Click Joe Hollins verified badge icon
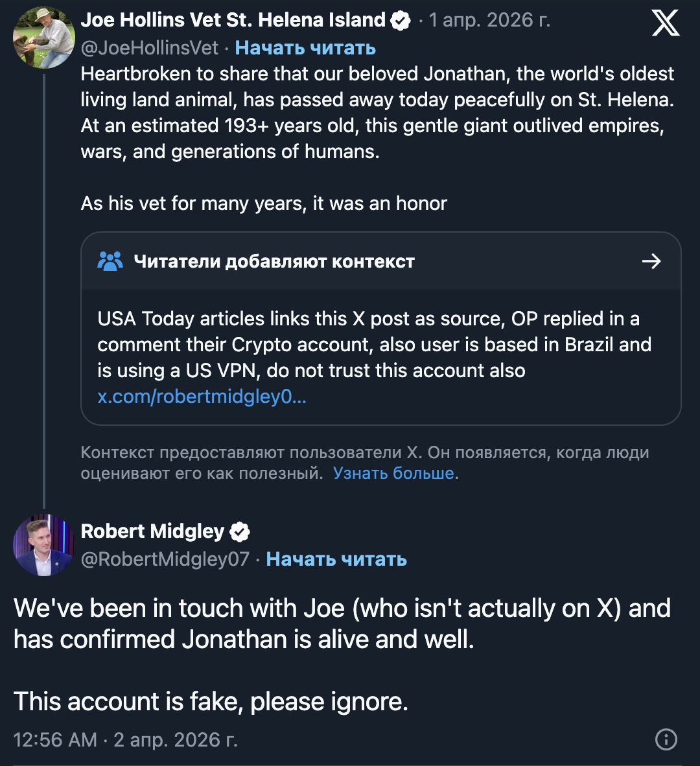This screenshot has height=766, width=700. pos(401,21)
